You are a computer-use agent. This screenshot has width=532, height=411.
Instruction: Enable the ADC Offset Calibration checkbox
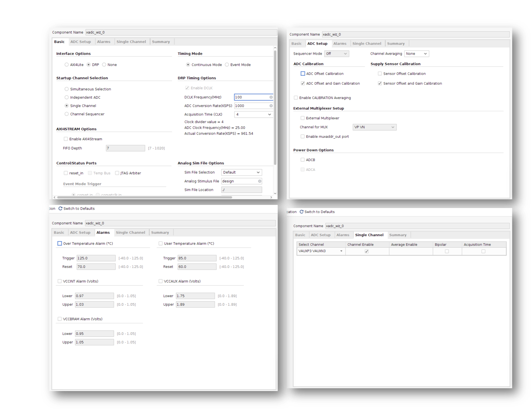click(x=303, y=74)
